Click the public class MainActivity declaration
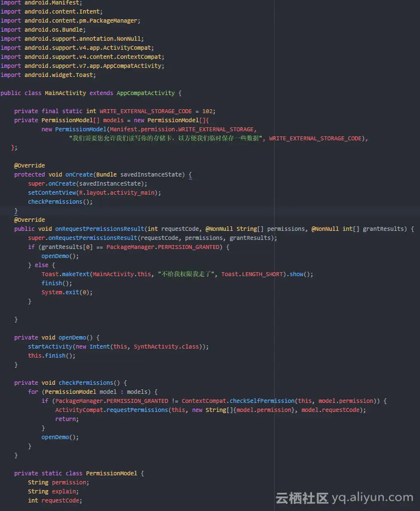Screen dimensions: 420x511 click(91, 93)
